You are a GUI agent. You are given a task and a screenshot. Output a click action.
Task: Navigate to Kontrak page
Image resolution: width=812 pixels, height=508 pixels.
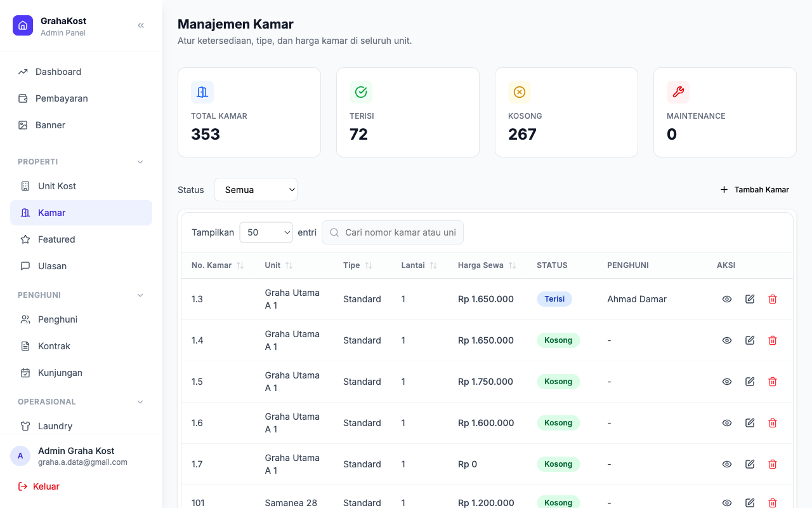(x=81, y=346)
